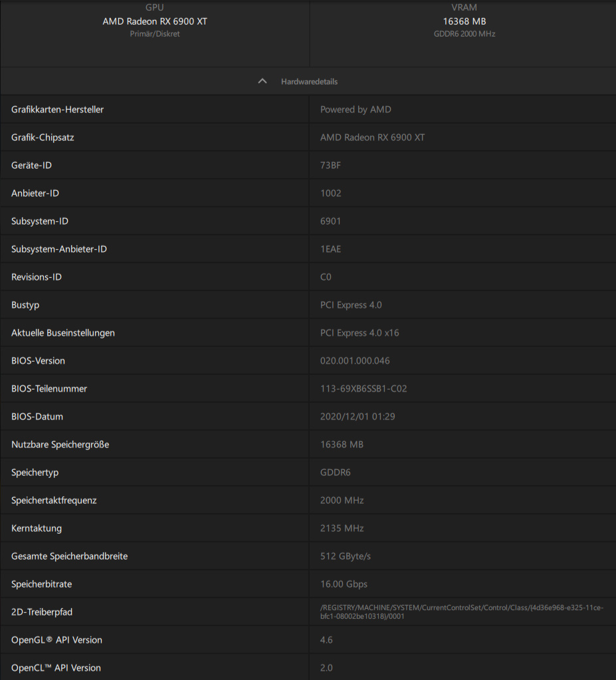Select the BIOS-Datum label
This screenshot has width=616, height=680.
pyautogui.click(x=37, y=416)
